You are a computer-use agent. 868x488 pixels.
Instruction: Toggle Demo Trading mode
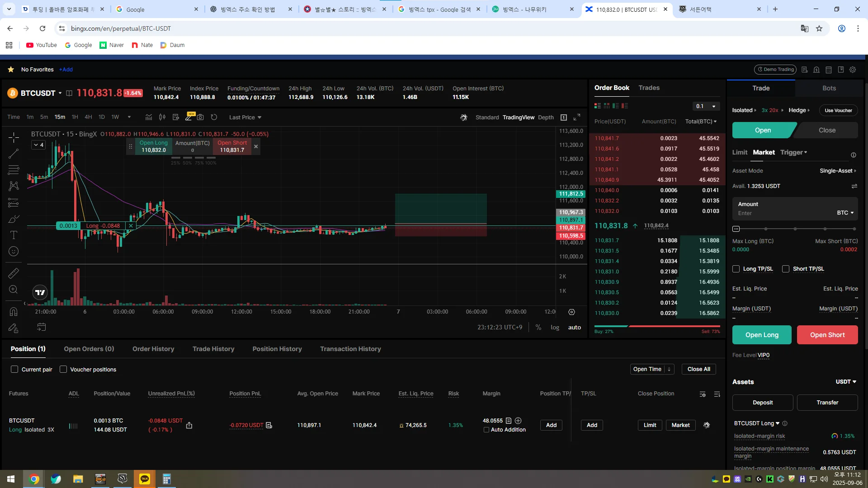click(x=775, y=70)
